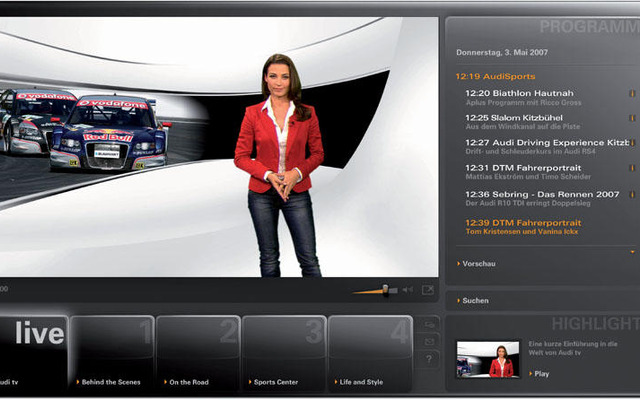Select 12:31 DTM Fahrerportrait programme

523,168
